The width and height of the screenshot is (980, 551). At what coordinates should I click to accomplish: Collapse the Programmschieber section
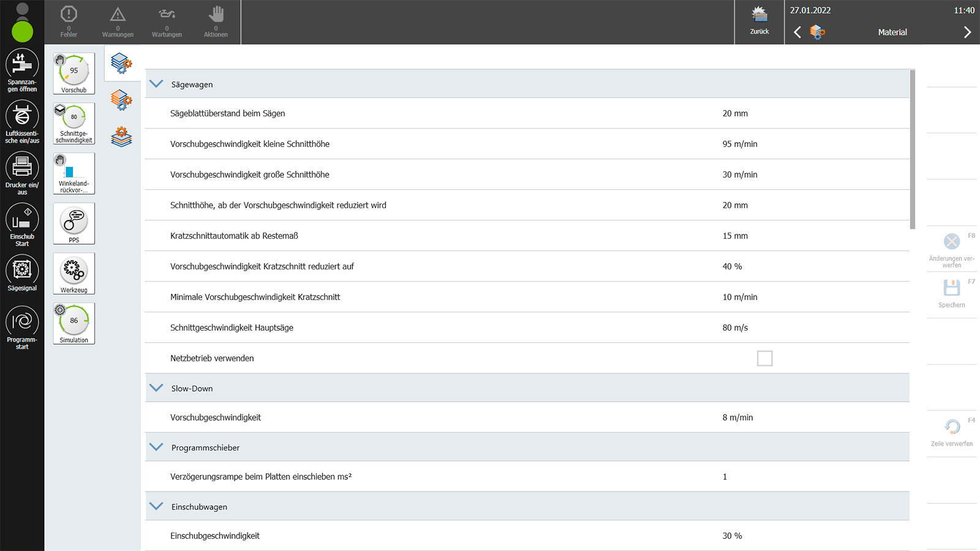pyautogui.click(x=157, y=448)
